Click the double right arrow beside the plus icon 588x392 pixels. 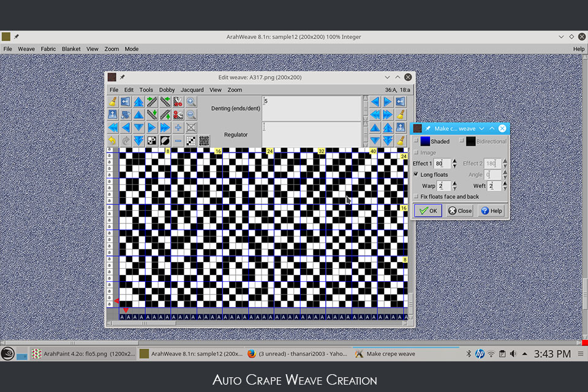165,127
